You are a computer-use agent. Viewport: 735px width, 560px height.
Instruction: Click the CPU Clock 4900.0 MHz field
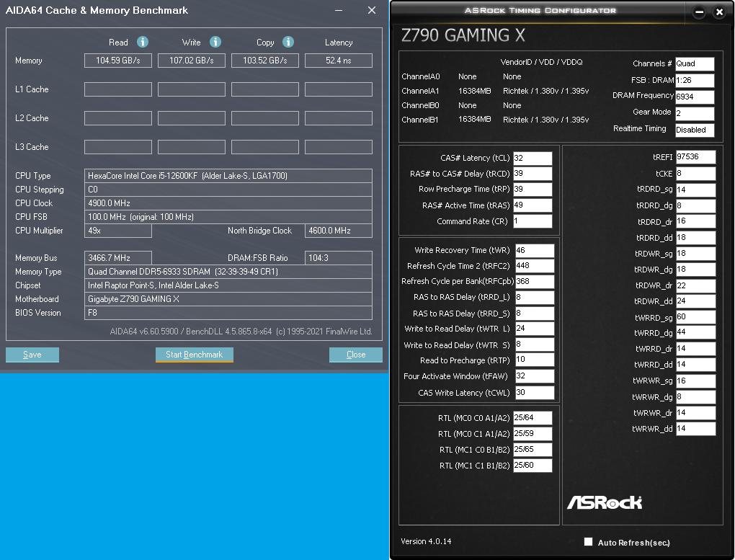[x=228, y=203]
